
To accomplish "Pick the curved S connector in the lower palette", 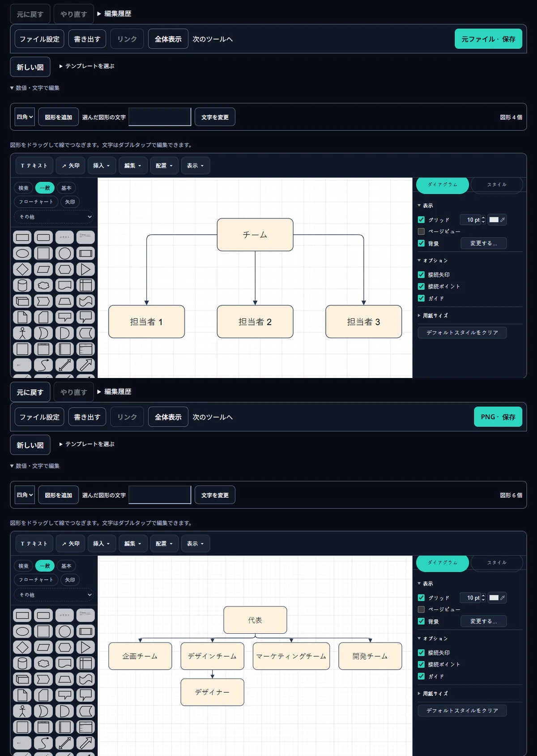I will coord(43,743).
